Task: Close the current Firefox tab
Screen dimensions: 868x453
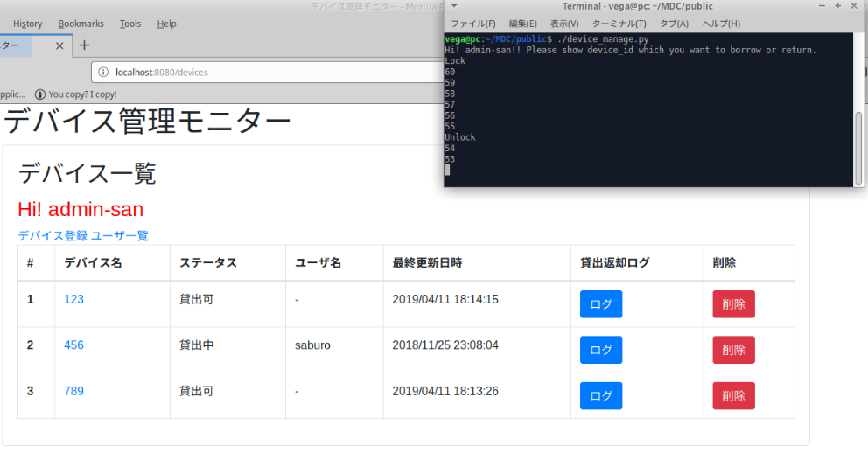Action: (x=59, y=45)
